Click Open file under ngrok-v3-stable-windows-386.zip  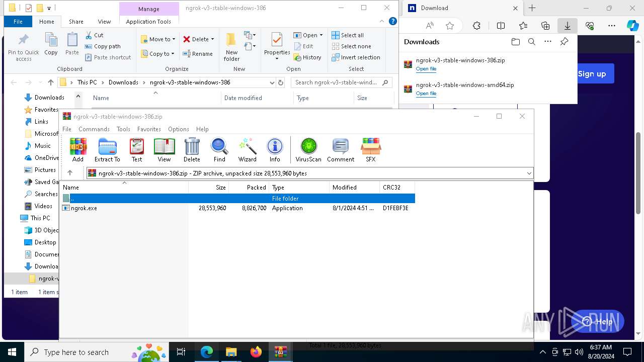coord(426,69)
